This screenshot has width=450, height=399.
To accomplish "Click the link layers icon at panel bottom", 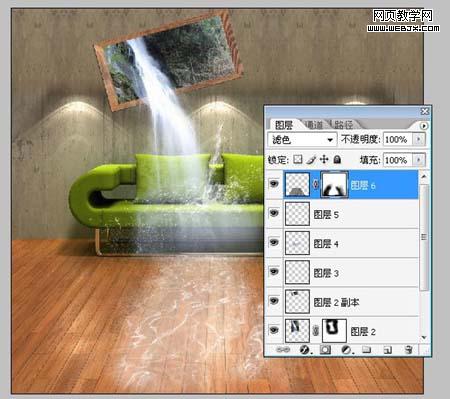I will tap(284, 350).
